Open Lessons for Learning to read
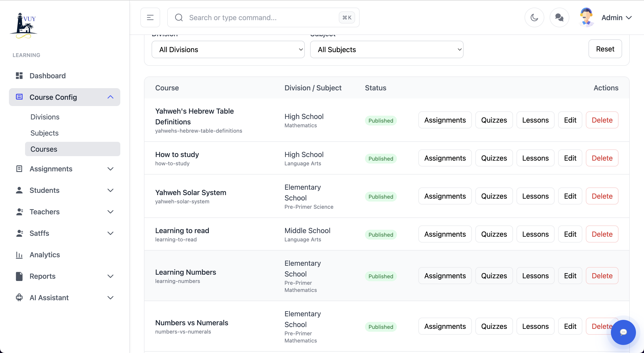The height and width of the screenshot is (353, 644). [535, 234]
